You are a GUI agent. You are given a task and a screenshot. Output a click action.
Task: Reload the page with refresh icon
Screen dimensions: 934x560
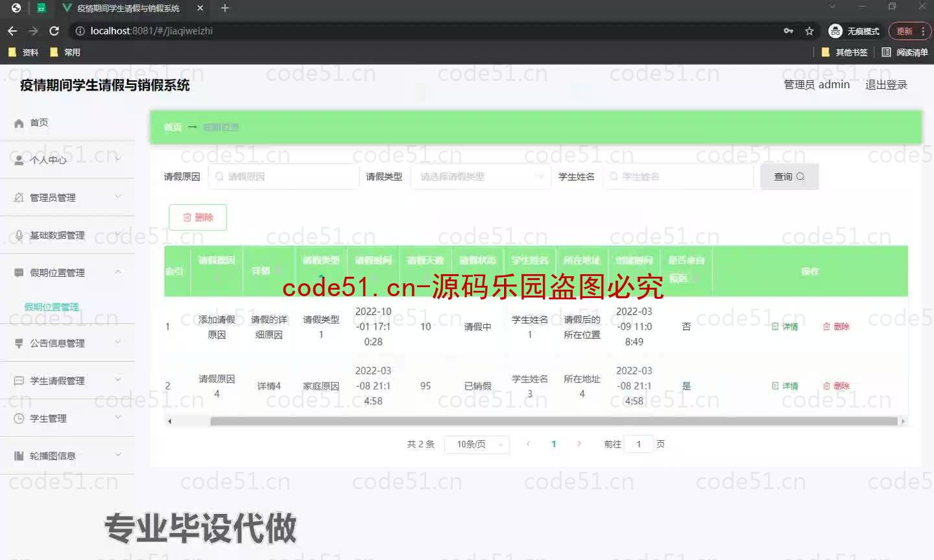[54, 30]
